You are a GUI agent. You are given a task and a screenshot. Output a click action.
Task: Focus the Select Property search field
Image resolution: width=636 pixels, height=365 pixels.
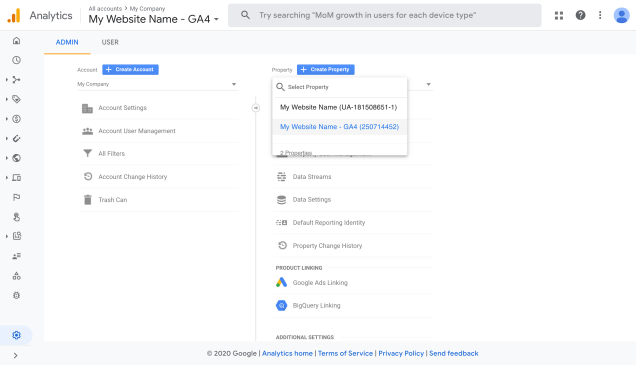(x=339, y=87)
